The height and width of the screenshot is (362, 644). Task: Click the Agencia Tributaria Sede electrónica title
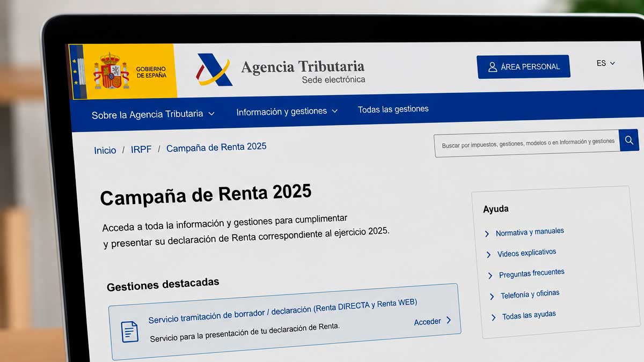click(x=303, y=72)
